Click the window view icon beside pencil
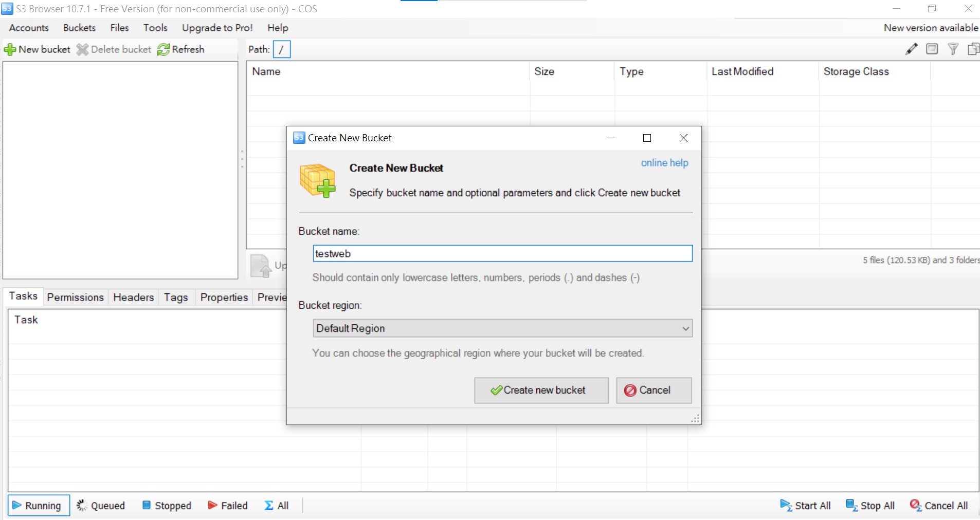The width and height of the screenshot is (980, 520). [932, 49]
